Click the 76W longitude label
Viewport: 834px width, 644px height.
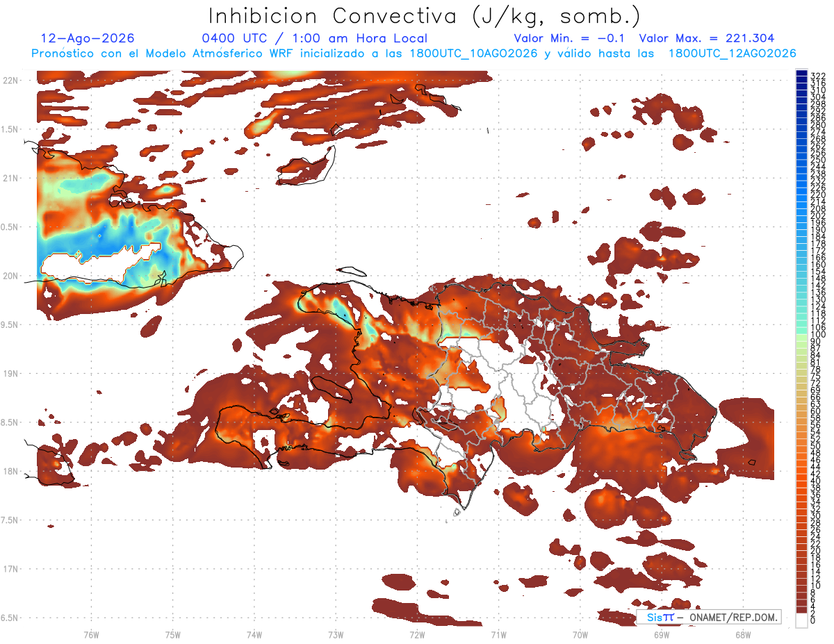(x=91, y=634)
